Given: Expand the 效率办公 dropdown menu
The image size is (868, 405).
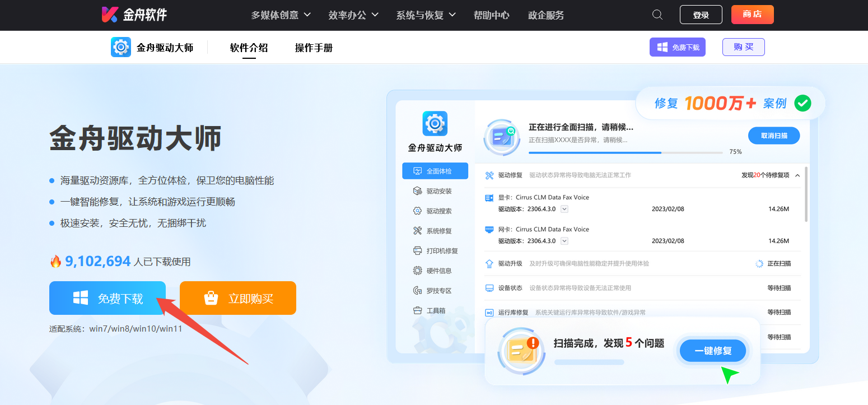Looking at the screenshot, I should click(x=353, y=15).
